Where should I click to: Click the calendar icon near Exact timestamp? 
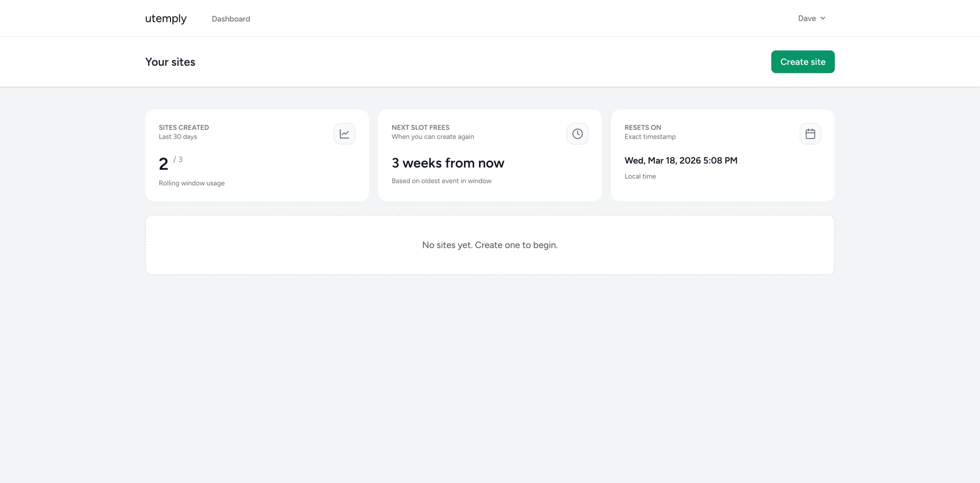(810, 133)
